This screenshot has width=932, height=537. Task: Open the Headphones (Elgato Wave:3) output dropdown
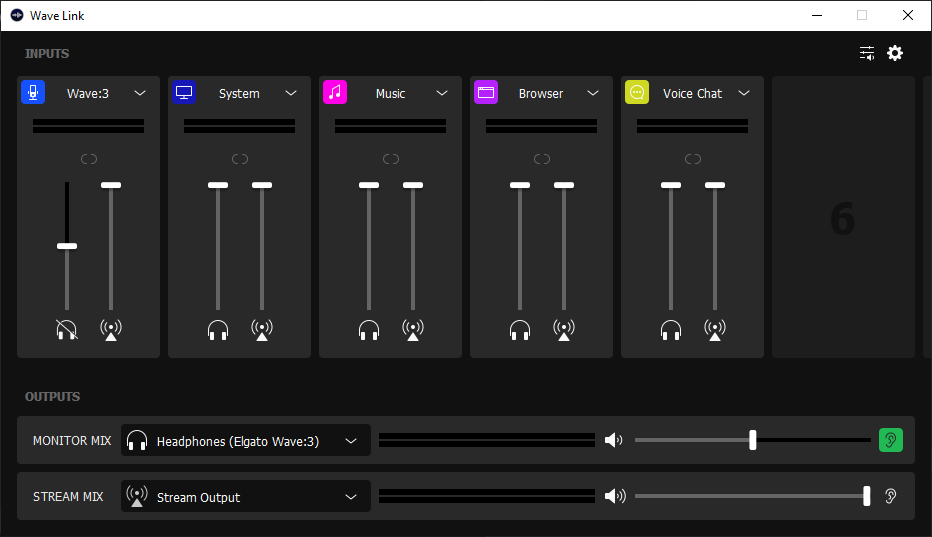click(x=351, y=441)
